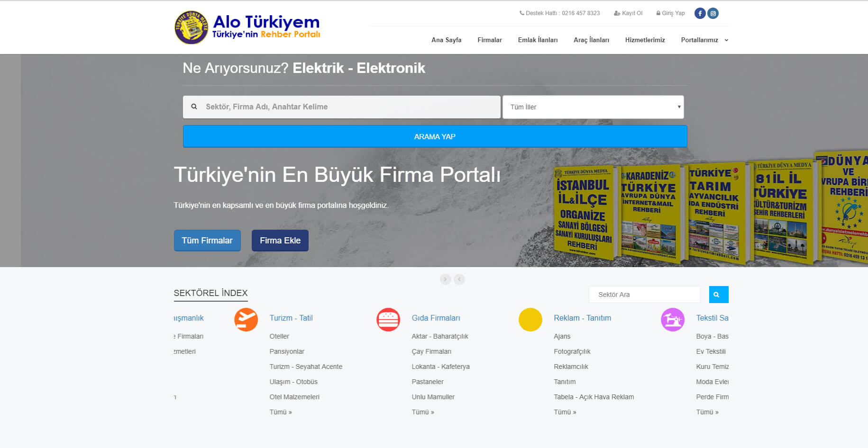Open the Araç İlanları menu item
Image resolution: width=868 pixels, height=448 pixels.
click(x=591, y=40)
